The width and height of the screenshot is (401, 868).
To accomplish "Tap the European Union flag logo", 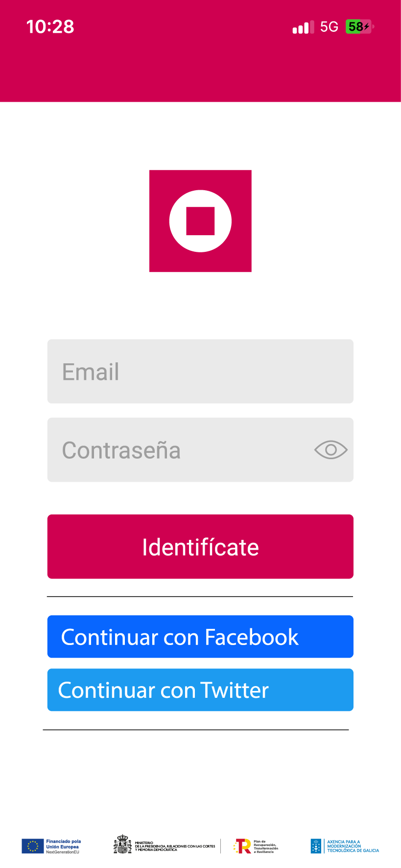I will tap(33, 846).
